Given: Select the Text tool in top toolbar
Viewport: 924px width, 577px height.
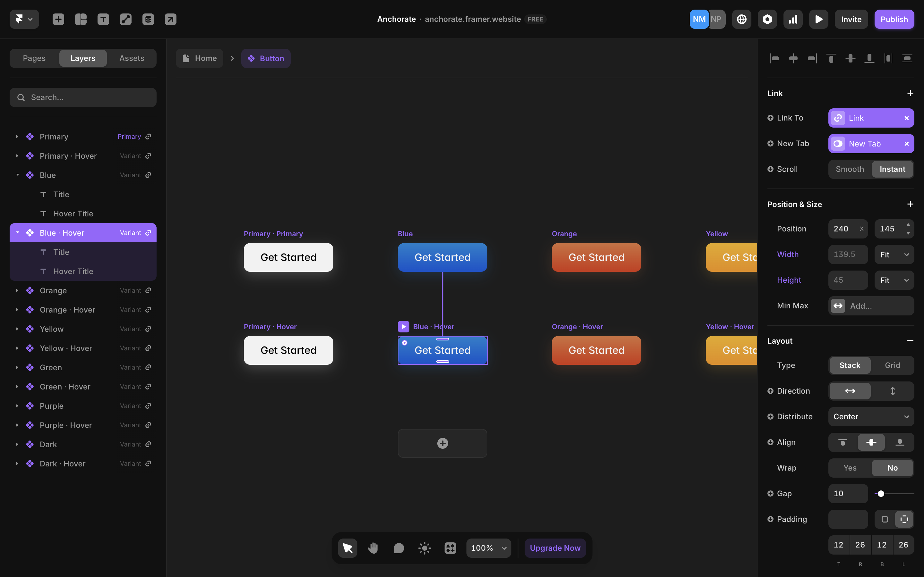Looking at the screenshot, I should pos(103,19).
